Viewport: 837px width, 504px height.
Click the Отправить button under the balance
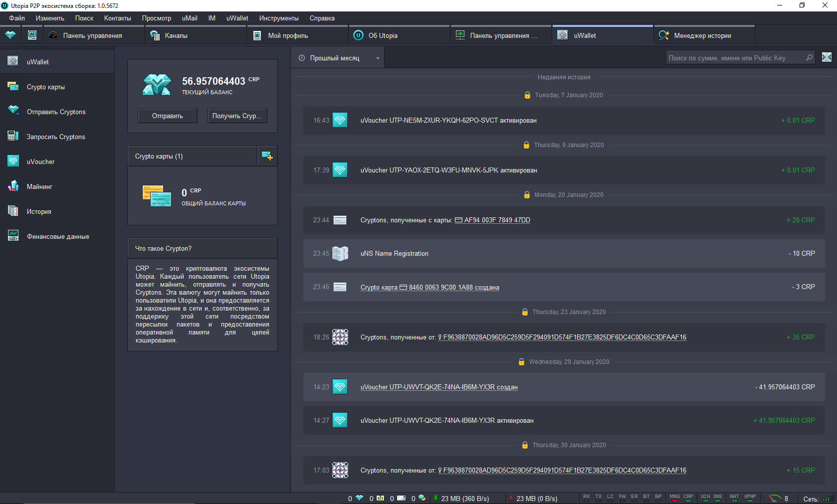168,116
